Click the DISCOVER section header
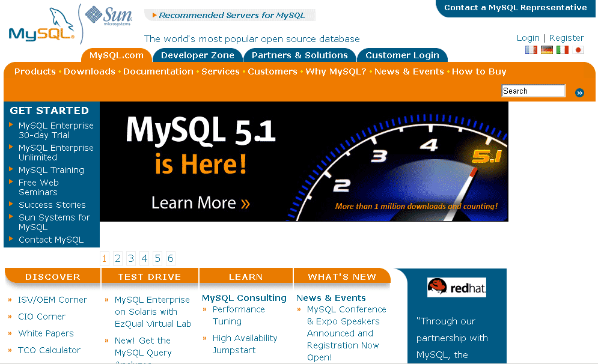 [53, 277]
